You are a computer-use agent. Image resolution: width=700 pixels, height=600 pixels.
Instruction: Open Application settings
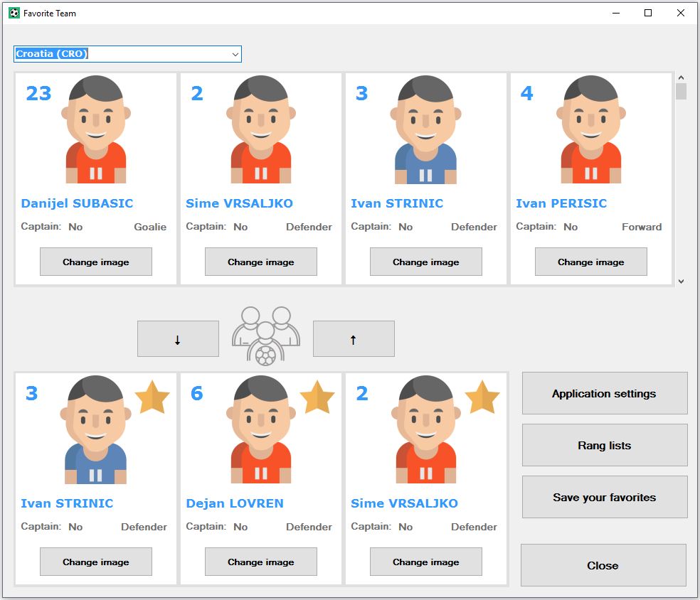point(605,393)
